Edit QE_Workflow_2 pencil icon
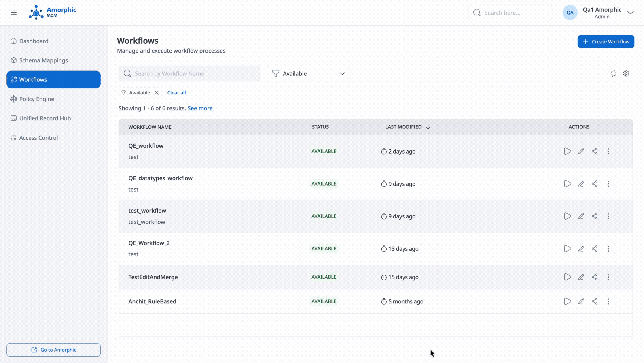Screen dimensions: 644x363 coord(581,249)
